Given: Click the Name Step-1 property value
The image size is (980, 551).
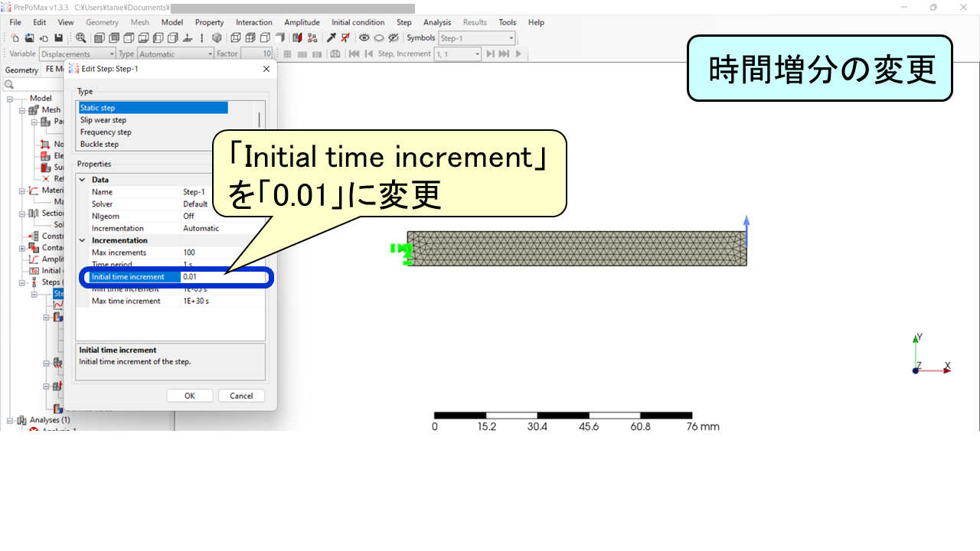Looking at the screenshot, I should pos(194,192).
